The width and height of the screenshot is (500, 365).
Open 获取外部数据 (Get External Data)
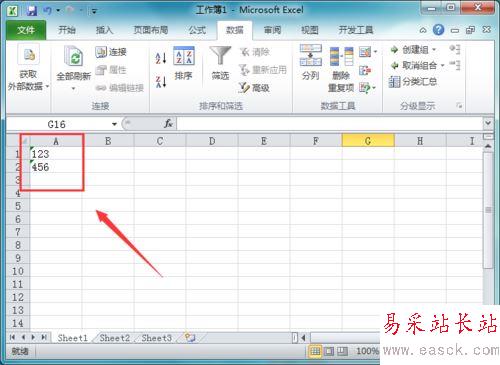pos(28,68)
